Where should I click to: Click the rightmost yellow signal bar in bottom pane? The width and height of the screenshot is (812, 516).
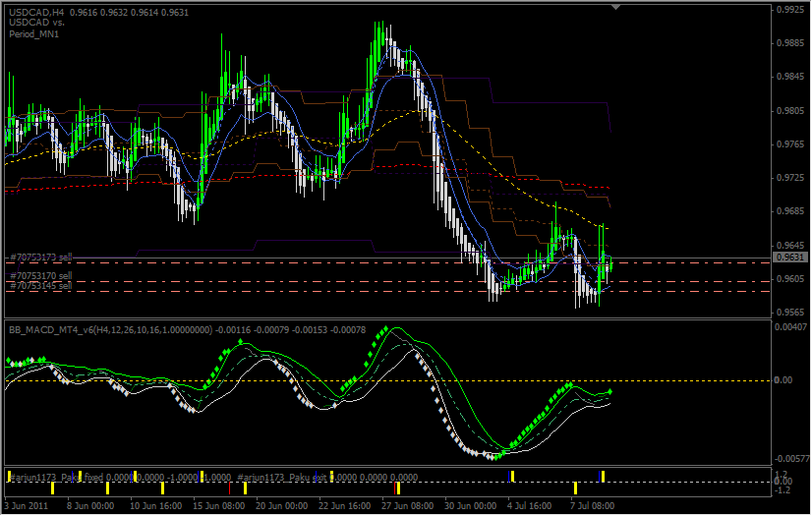tap(603, 477)
